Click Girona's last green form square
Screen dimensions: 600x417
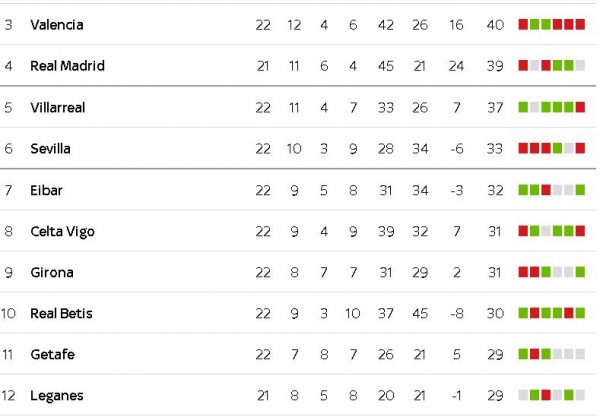(580, 272)
